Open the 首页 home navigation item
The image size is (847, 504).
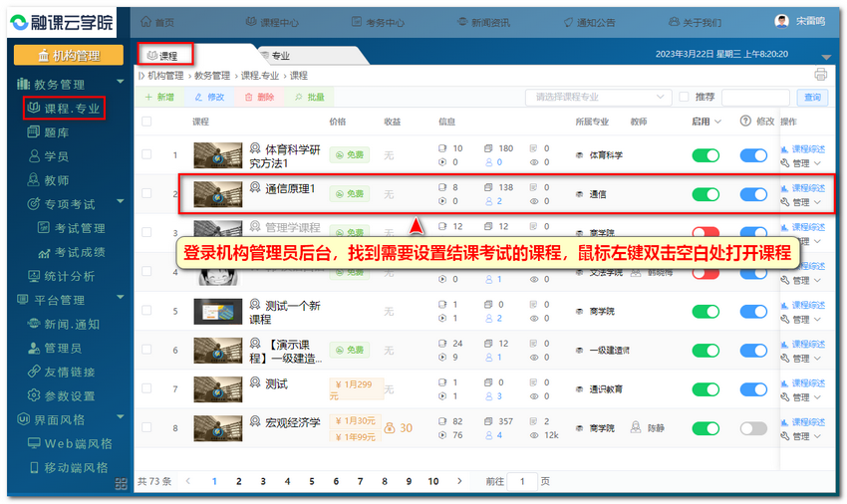pyautogui.click(x=157, y=22)
